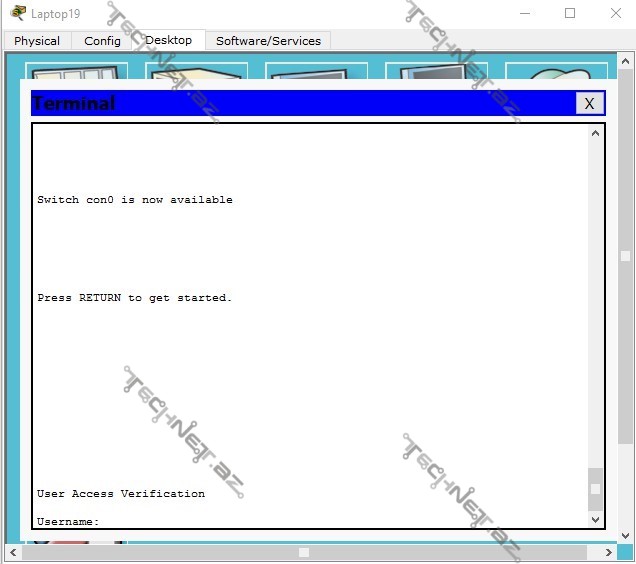636x564 pixels.
Task: Switch to the Physical tab
Action: [x=37, y=41]
